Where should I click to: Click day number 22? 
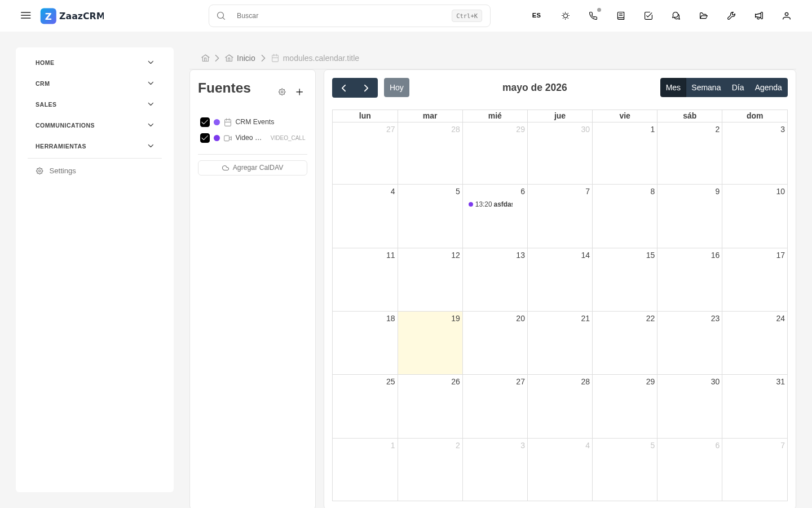(x=650, y=318)
